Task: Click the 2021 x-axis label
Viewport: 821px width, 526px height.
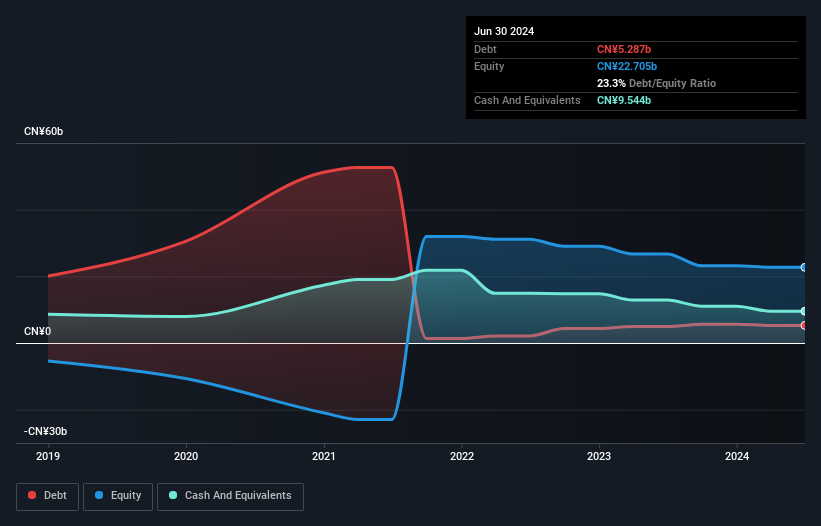Action: (x=324, y=456)
